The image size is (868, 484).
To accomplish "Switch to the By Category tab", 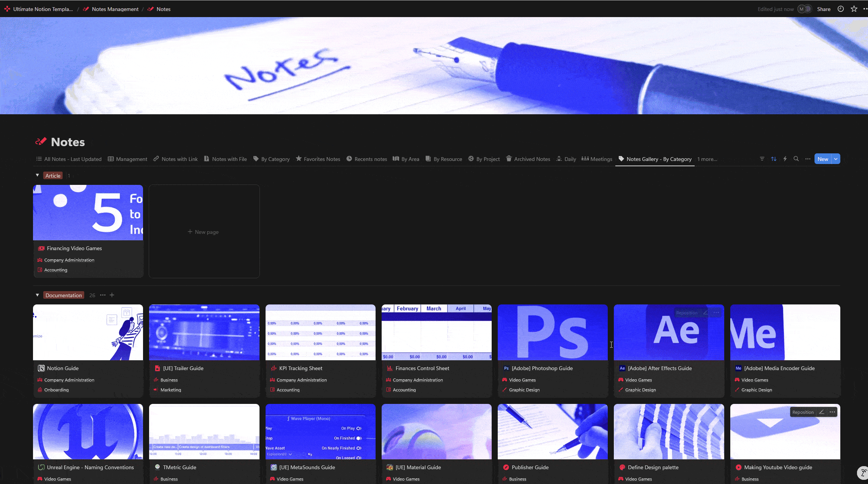I will [271, 159].
